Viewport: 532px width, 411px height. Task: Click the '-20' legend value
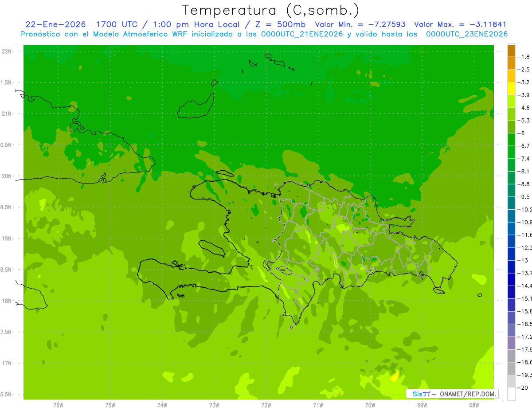pyautogui.click(x=523, y=388)
